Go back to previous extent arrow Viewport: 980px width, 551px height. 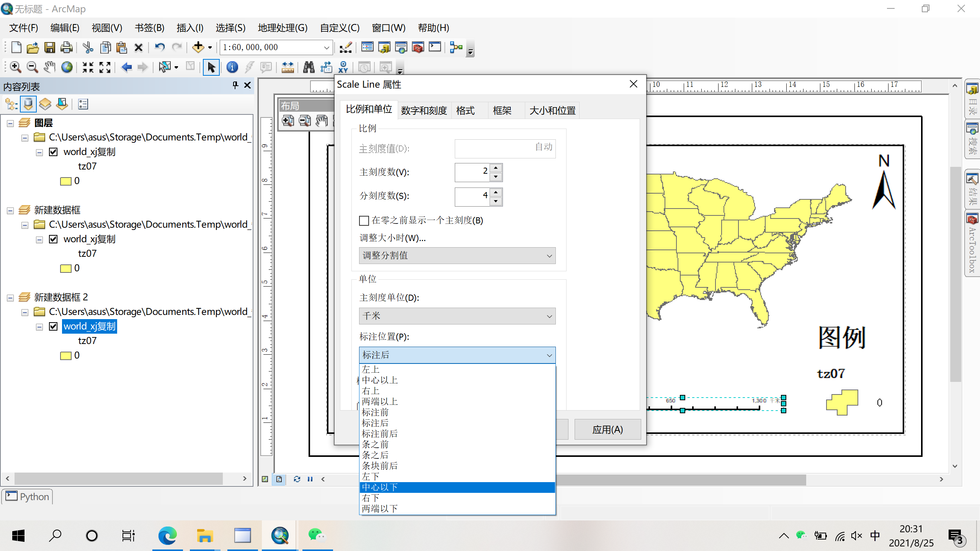pos(127,67)
